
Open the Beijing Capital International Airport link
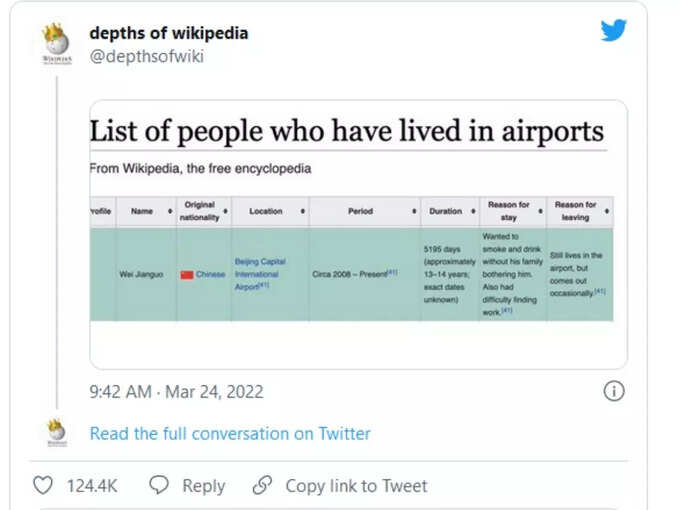coord(260,274)
